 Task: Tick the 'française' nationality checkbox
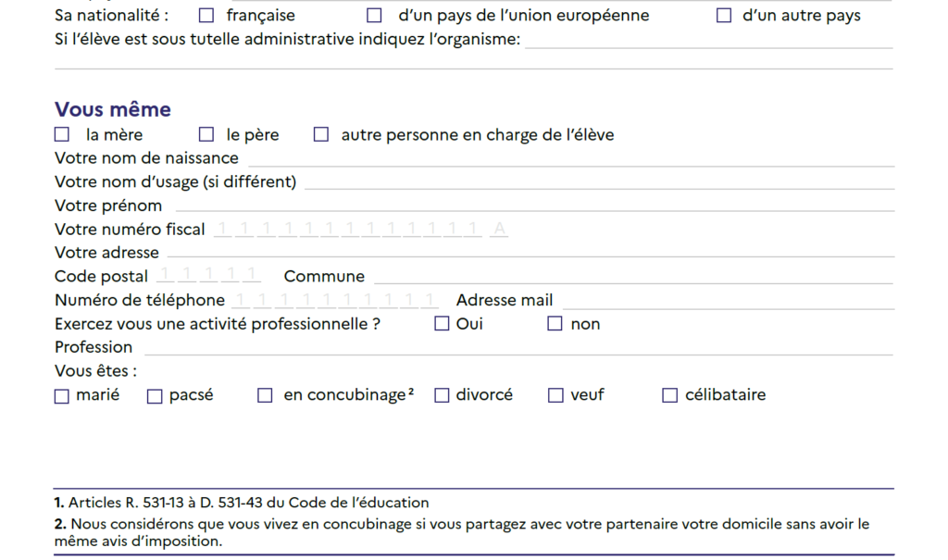pos(206,15)
